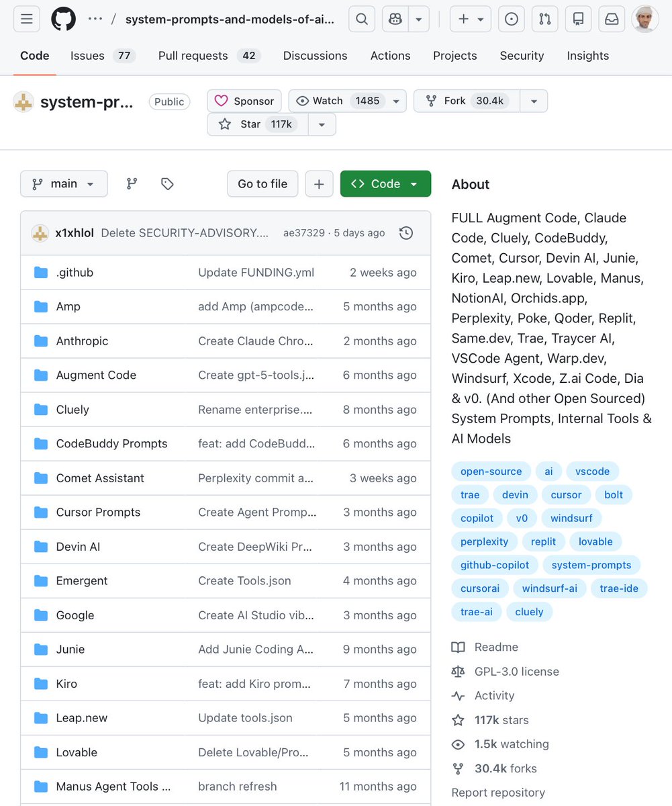The width and height of the screenshot is (672, 806).
Task: Open the .github folder
Action: [x=75, y=272]
